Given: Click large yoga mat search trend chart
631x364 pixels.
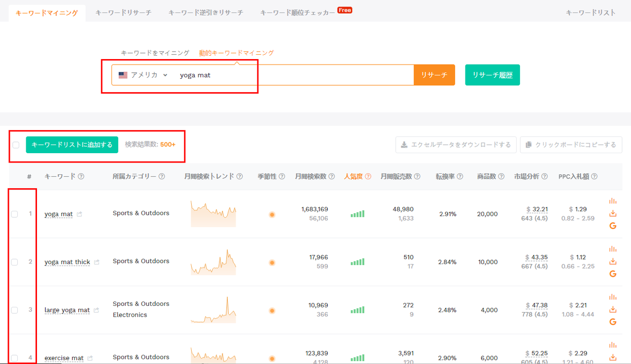Looking at the screenshot, I should [x=213, y=310].
